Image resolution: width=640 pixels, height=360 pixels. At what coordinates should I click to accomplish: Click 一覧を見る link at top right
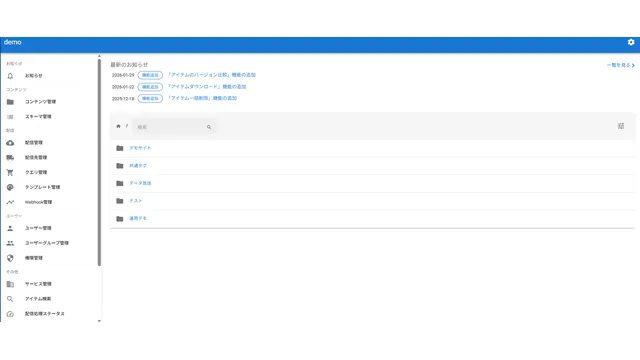[620, 65]
